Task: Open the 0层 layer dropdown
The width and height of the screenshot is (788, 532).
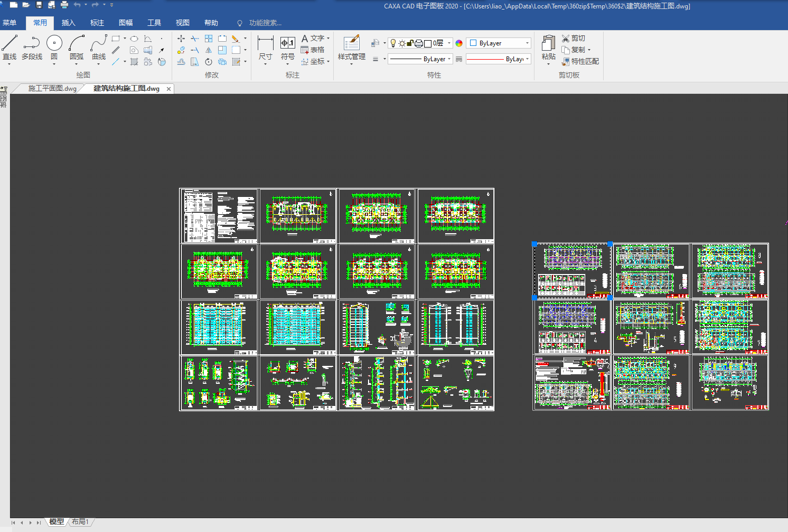Action: click(x=449, y=43)
